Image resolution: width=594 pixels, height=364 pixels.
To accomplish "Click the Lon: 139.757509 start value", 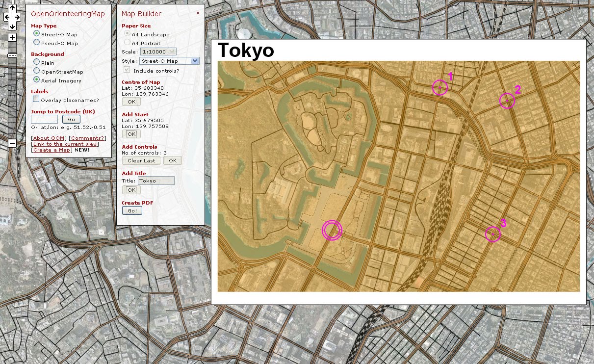I will click(145, 126).
